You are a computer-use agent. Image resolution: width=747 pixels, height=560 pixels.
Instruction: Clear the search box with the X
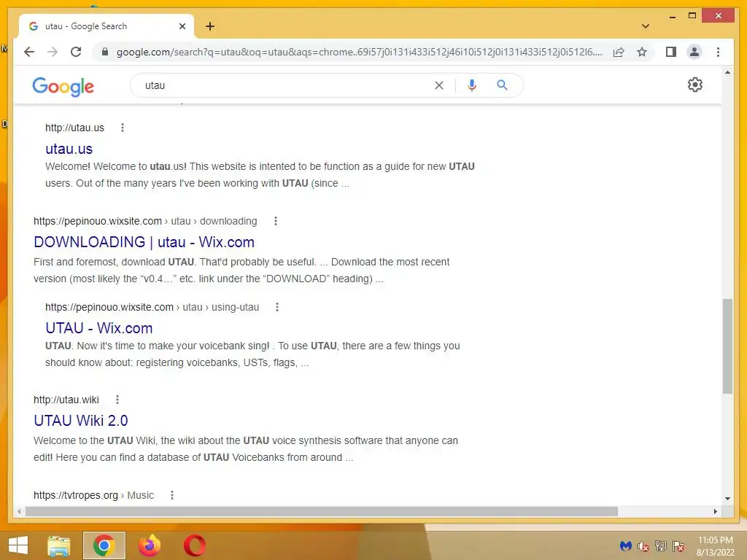[438, 85]
